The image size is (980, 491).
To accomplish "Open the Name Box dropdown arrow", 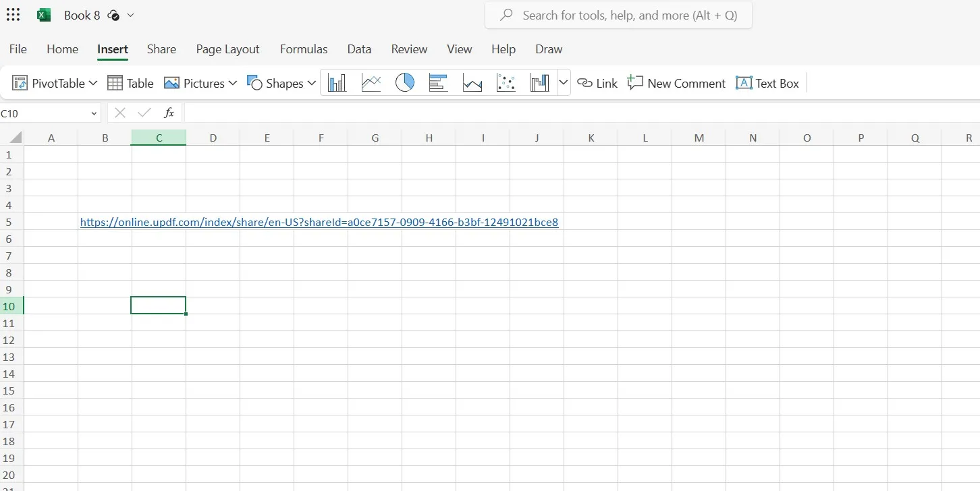I will tap(94, 113).
